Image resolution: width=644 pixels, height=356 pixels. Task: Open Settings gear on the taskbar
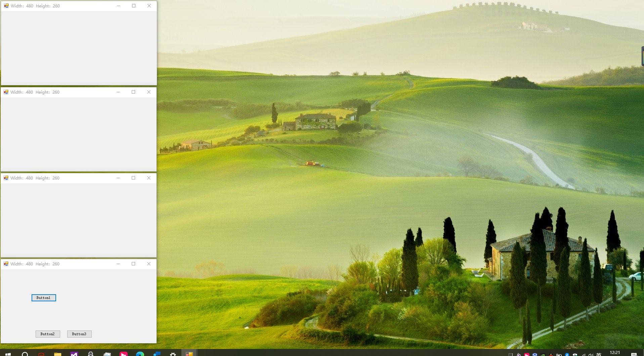tap(173, 354)
